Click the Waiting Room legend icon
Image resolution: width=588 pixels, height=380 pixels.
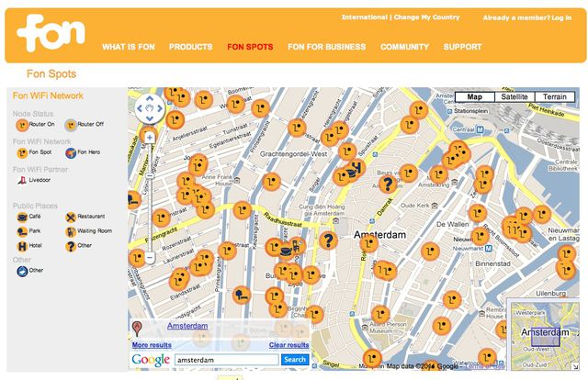coord(71,231)
